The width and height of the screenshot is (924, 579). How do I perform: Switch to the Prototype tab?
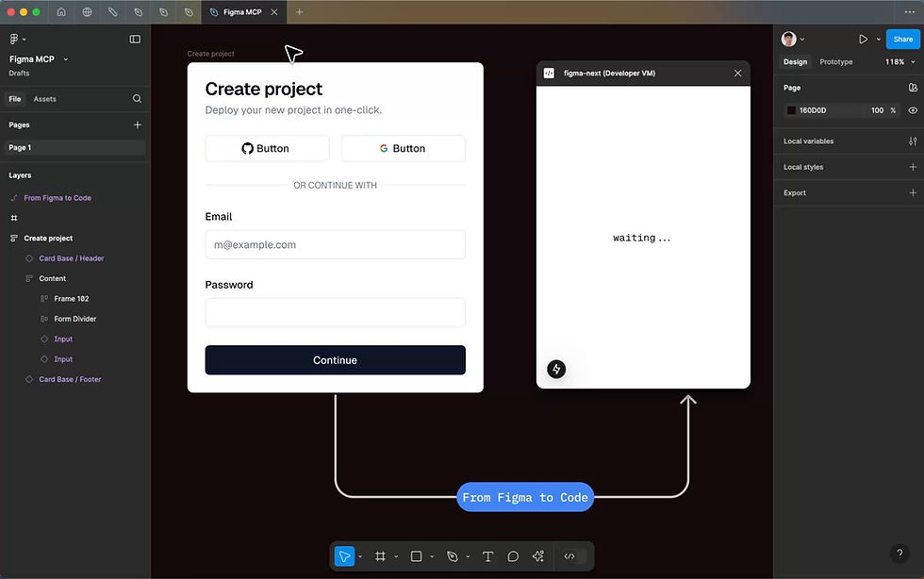(835, 62)
